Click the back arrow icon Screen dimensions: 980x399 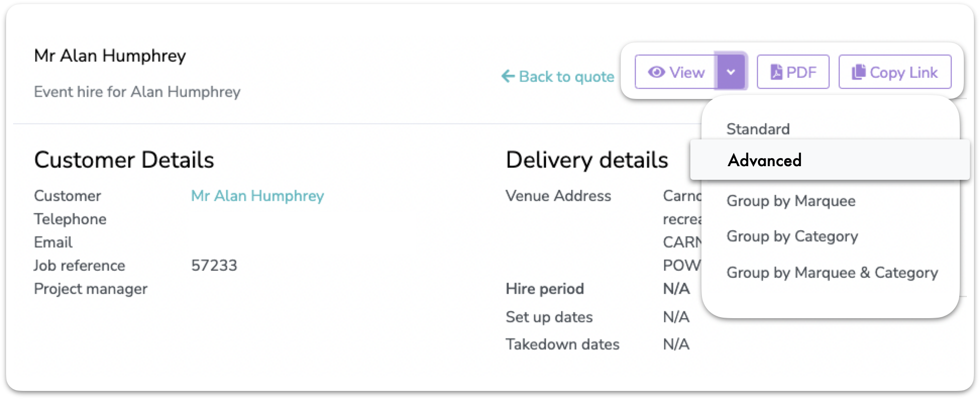coord(508,76)
